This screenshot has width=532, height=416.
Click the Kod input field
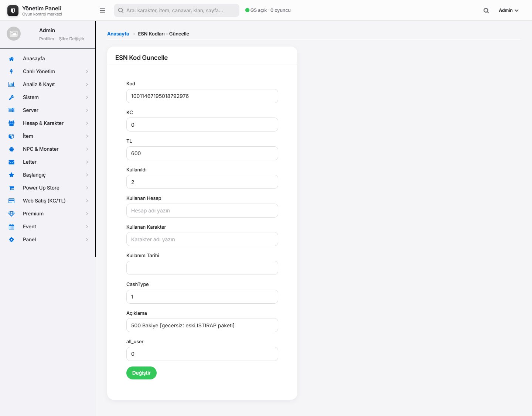click(x=202, y=96)
